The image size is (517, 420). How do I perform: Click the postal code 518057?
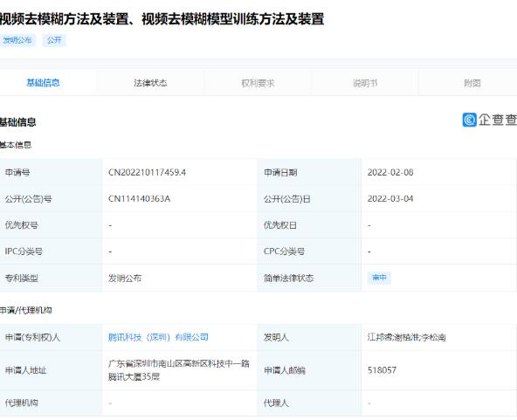point(382,370)
